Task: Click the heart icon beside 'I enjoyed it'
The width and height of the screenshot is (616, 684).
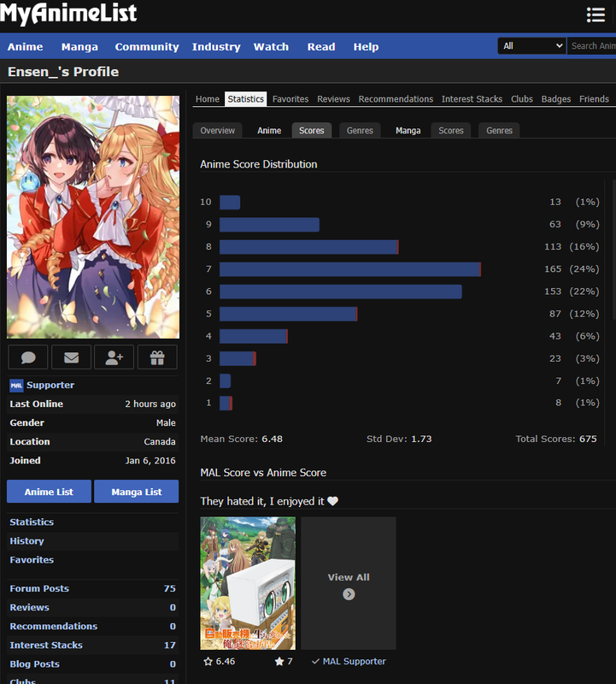Action: click(332, 501)
